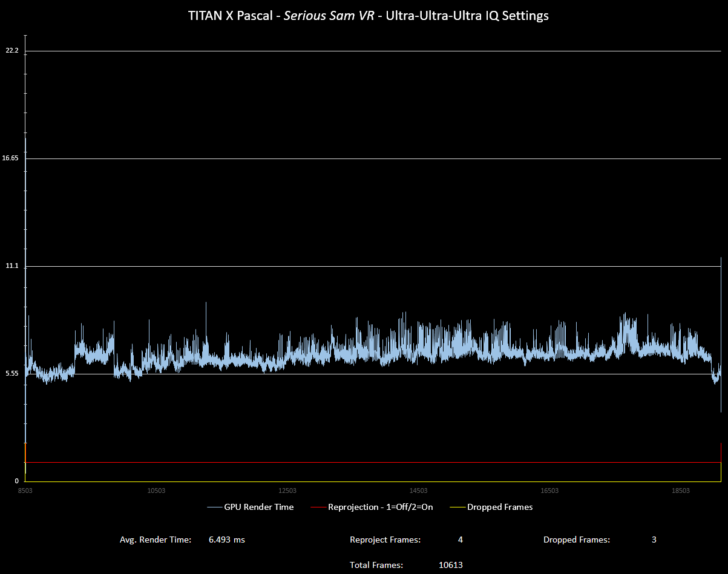Click the 16.65 y-axis label
Viewport: 728px width, 574px height.
point(11,158)
